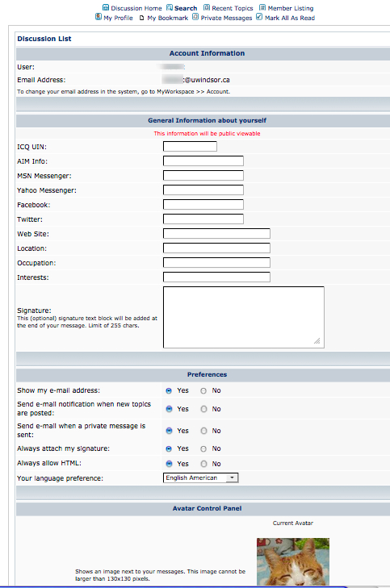Click the Account Information header
Screen dimensions: 390x588
pos(207,53)
